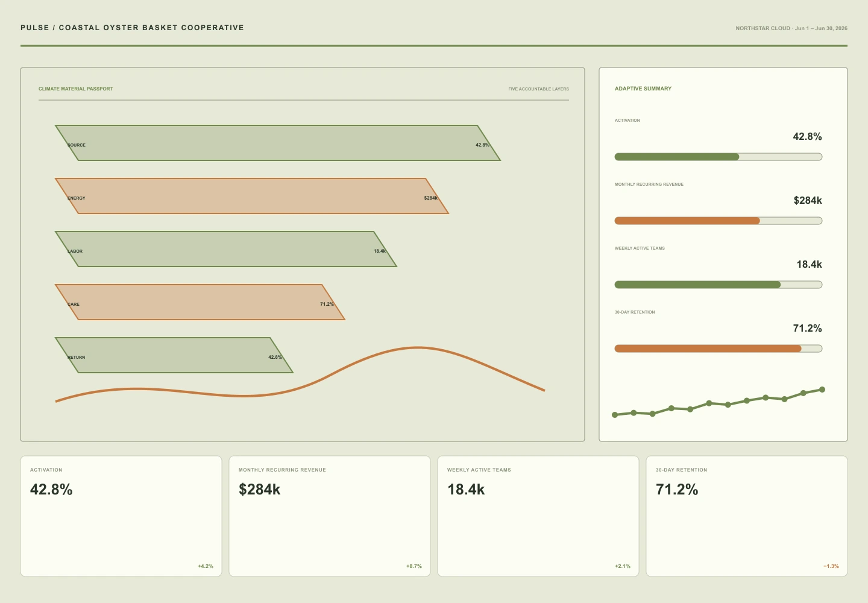Open the Activation 42.8% KPI card
Image resolution: width=868 pixels, height=603 pixels.
click(x=121, y=516)
